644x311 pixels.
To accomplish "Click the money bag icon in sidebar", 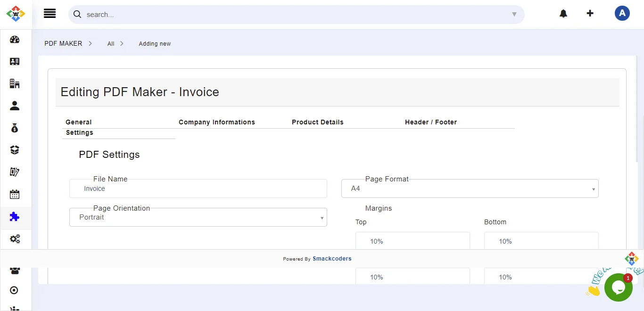I will pyautogui.click(x=15, y=128).
